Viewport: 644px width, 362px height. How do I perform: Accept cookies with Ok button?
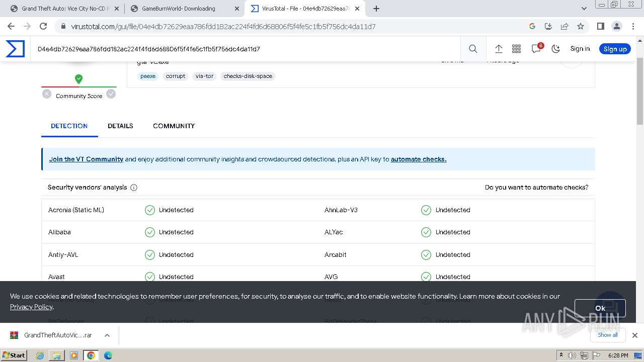tap(600, 308)
